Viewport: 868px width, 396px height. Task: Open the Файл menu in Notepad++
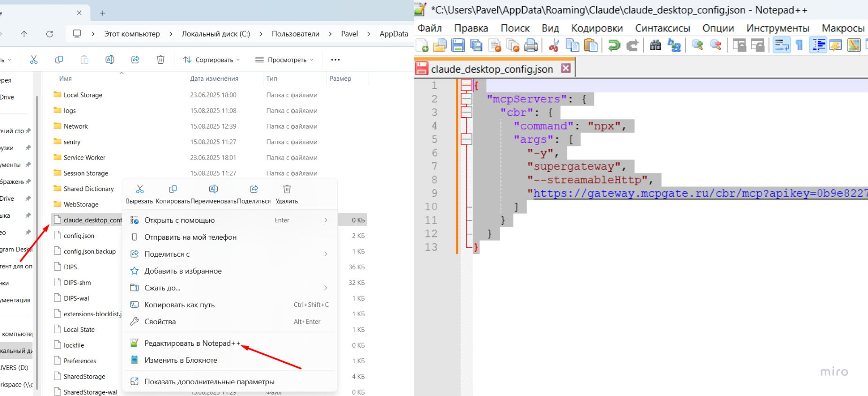pyautogui.click(x=430, y=28)
